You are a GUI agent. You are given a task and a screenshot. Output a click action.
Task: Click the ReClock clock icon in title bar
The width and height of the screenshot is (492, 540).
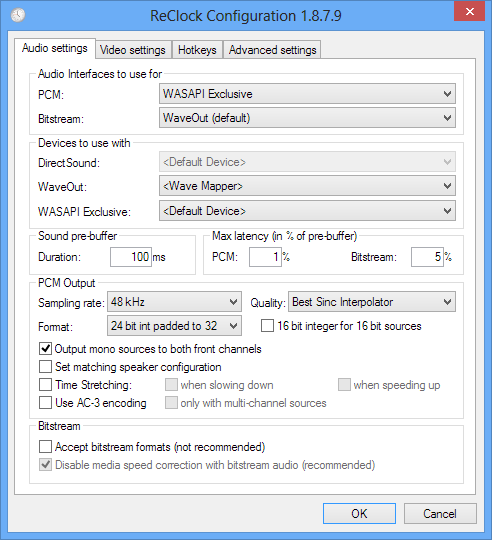18,15
